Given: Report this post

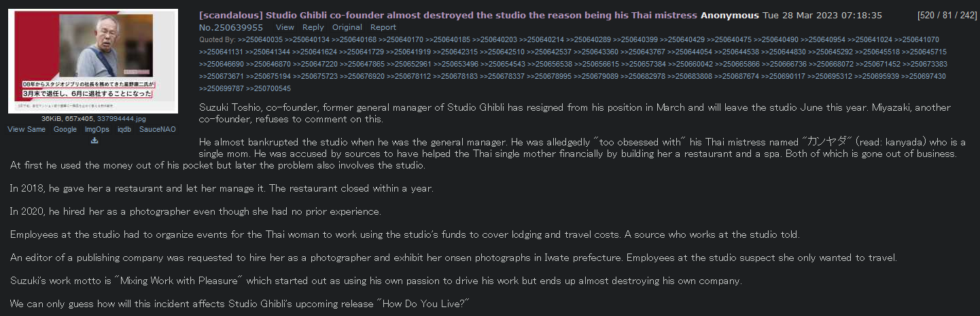Looking at the screenshot, I should (x=383, y=27).
